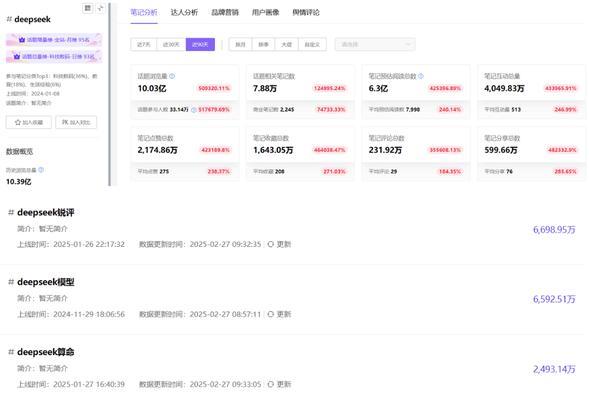Click the crown icon in the second ranking badge
The width and height of the screenshot is (589, 400).
(17, 56)
